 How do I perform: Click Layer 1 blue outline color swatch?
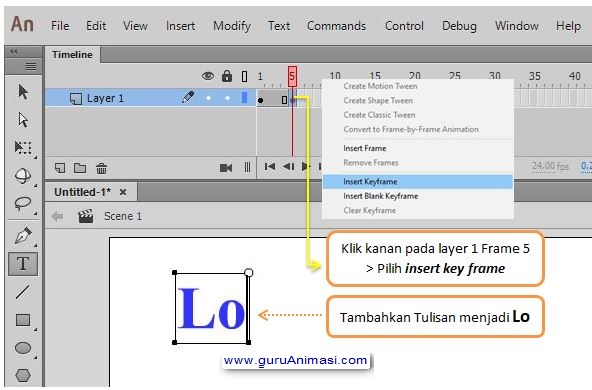(244, 98)
